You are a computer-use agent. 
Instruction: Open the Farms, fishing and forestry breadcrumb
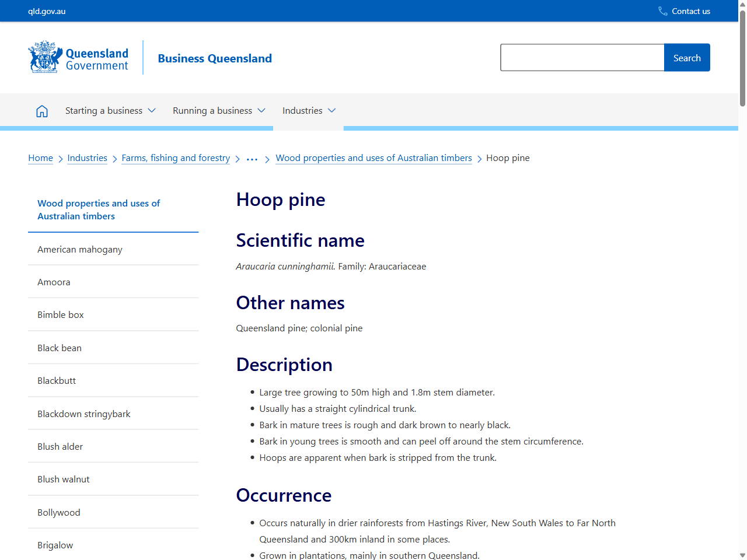pos(176,158)
